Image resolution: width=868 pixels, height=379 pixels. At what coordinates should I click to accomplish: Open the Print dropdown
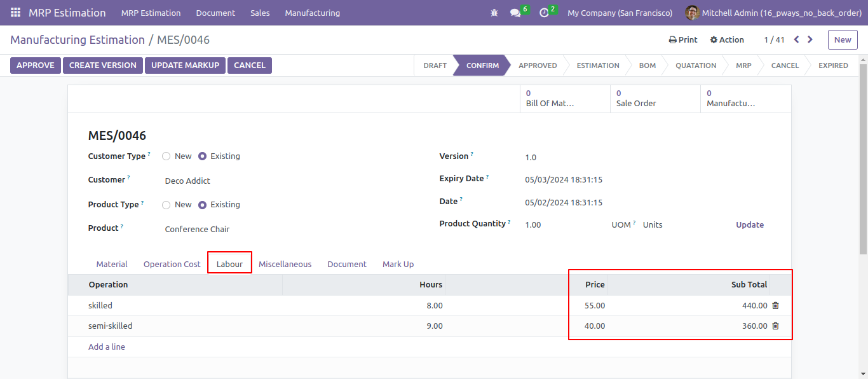(x=683, y=39)
